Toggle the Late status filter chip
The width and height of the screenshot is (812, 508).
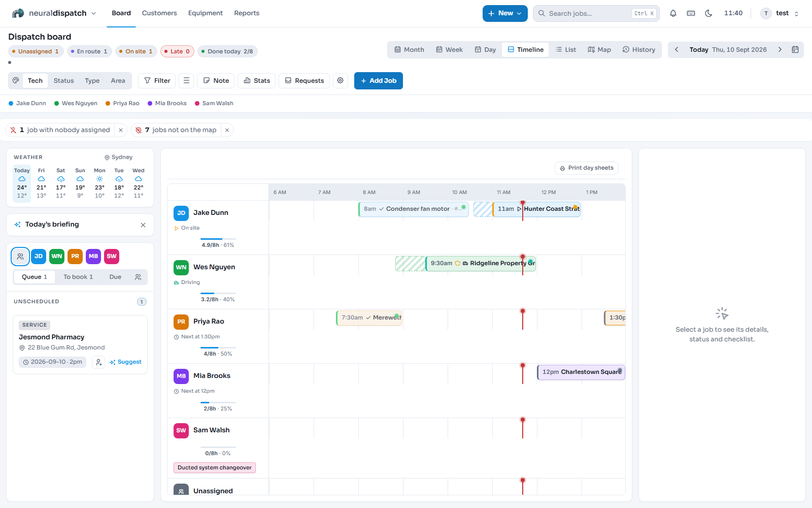pos(177,51)
